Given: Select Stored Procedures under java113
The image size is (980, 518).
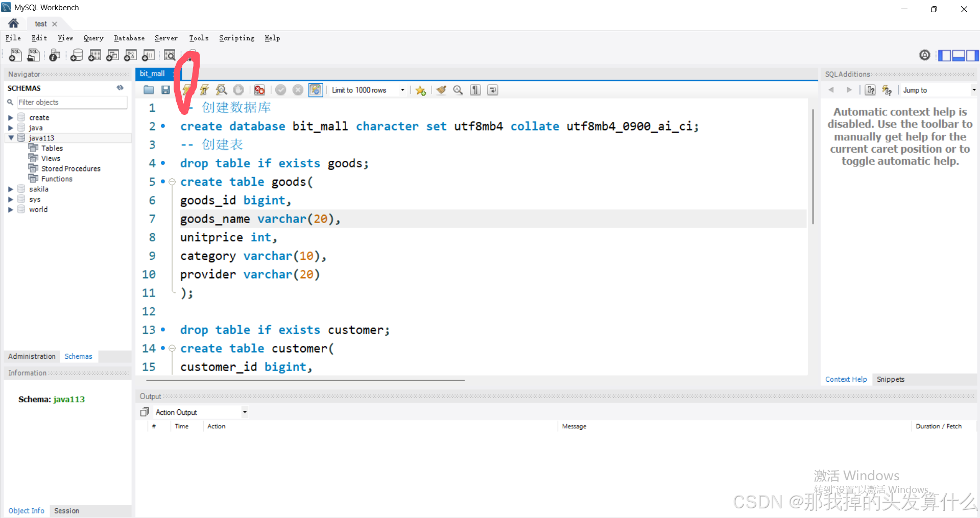Looking at the screenshot, I should click(x=71, y=168).
